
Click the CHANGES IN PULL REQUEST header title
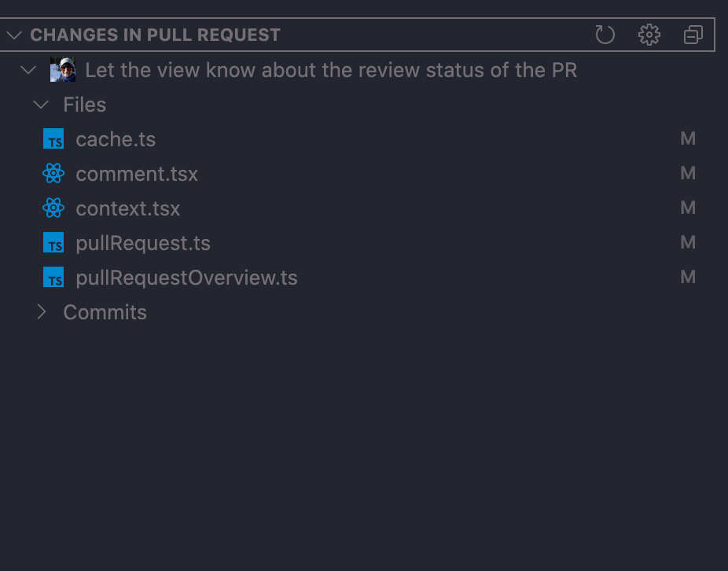[155, 35]
